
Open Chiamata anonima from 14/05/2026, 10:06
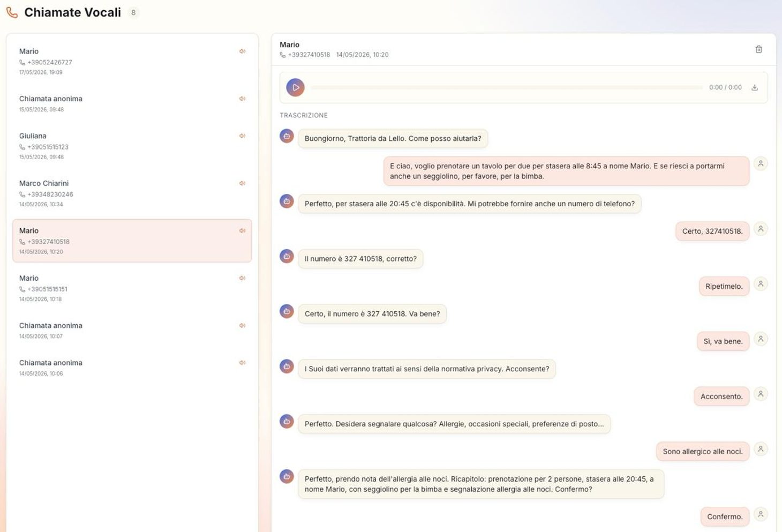132,368
